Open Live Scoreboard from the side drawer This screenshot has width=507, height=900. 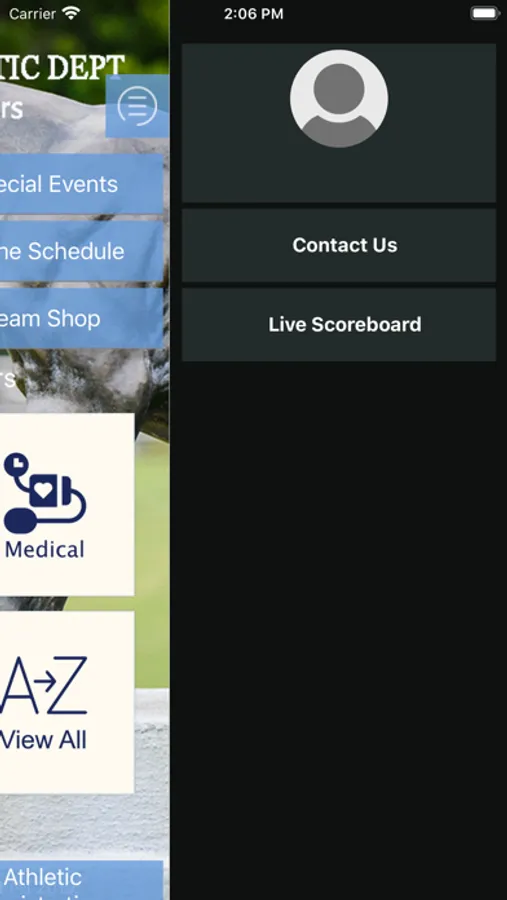[x=339, y=324]
